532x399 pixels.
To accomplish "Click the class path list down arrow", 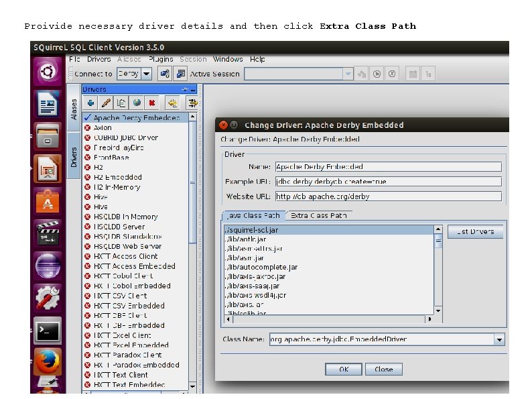I will [438, 310].
